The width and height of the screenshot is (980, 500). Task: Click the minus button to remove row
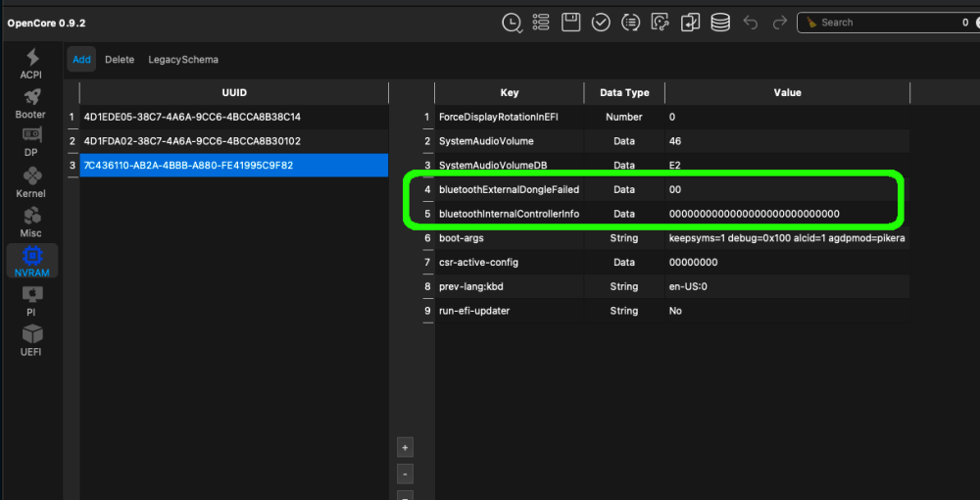point(405,475)
